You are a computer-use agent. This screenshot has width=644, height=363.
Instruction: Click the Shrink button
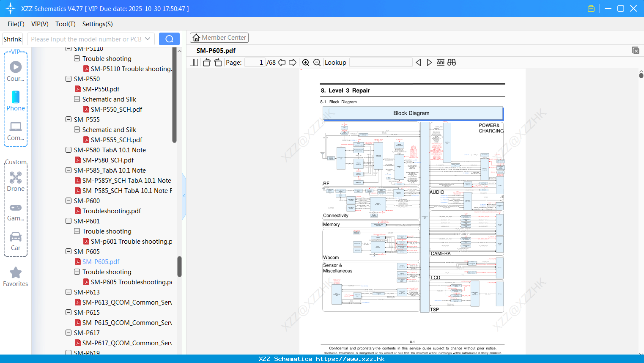[x=13, y=39]
